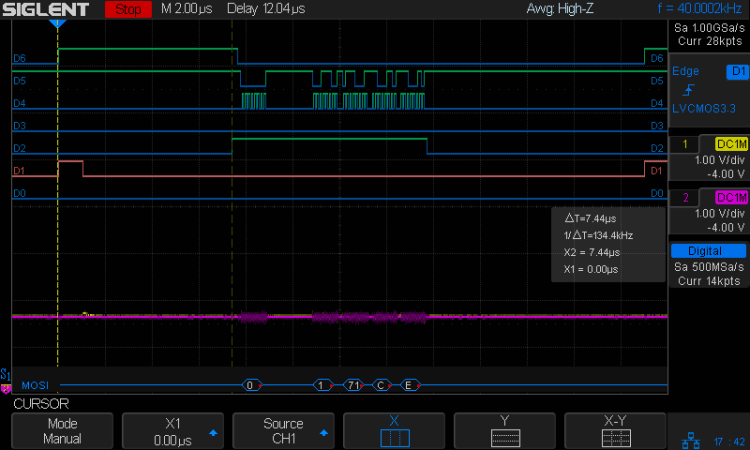The image size is (750, 450).
Task: Click the X2 = 7.44µs cursor readout
Action: click(592, 252)
